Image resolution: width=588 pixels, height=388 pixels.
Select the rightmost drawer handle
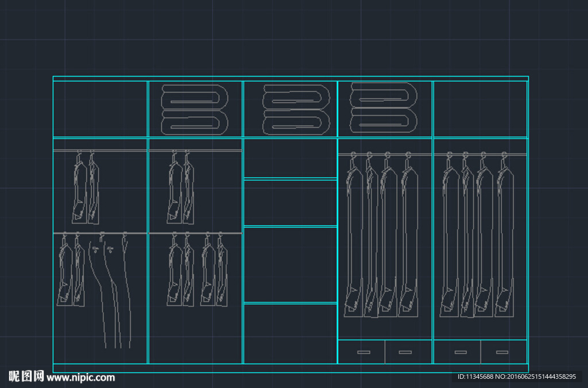[502, 352]
